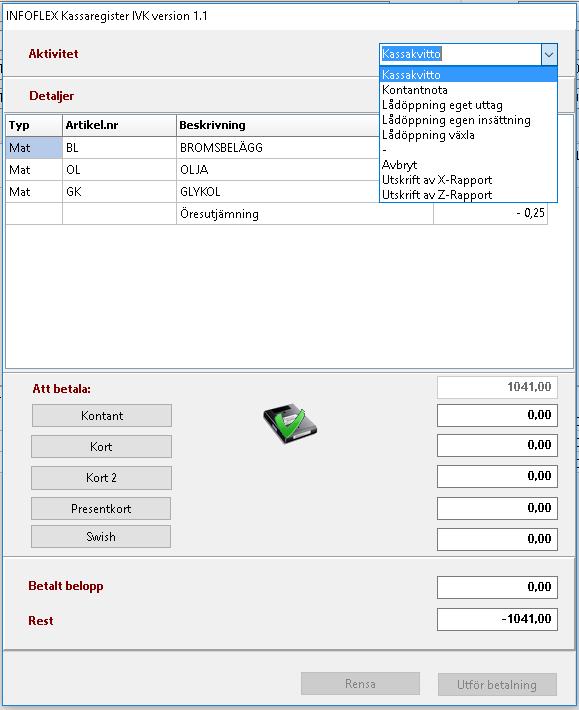Click the Artikel.nr column header
Image resolution: width=579 pixels, height=710 pixels.
119,125
